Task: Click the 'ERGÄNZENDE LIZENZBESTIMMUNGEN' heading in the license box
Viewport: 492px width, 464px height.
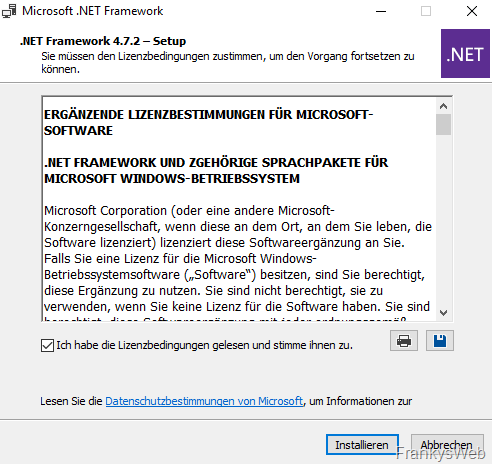Action: pyautogui.click(x=208, y=122)
